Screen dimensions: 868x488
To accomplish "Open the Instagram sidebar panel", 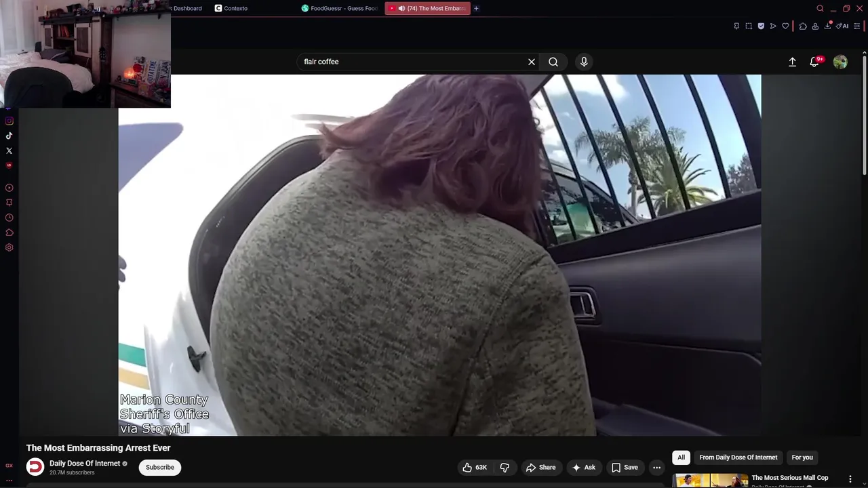I will (x=9, y=121).
